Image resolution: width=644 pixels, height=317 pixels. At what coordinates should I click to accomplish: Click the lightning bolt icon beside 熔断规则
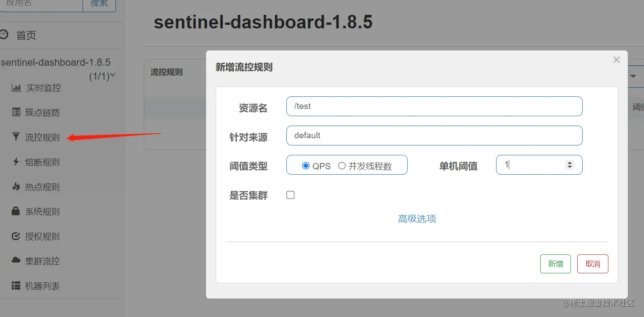pyautogui.click(x=16, y=162)
